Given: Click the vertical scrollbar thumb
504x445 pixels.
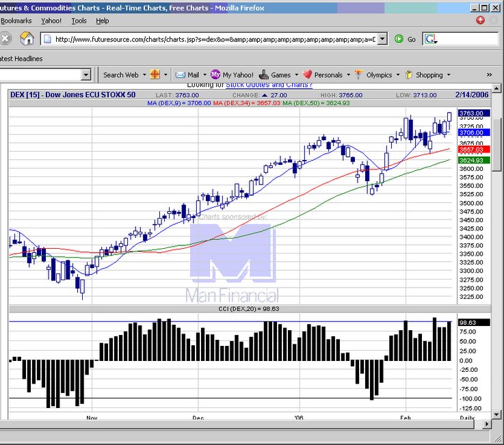Looking at the screenshot, I should click(x=496, y=145).
